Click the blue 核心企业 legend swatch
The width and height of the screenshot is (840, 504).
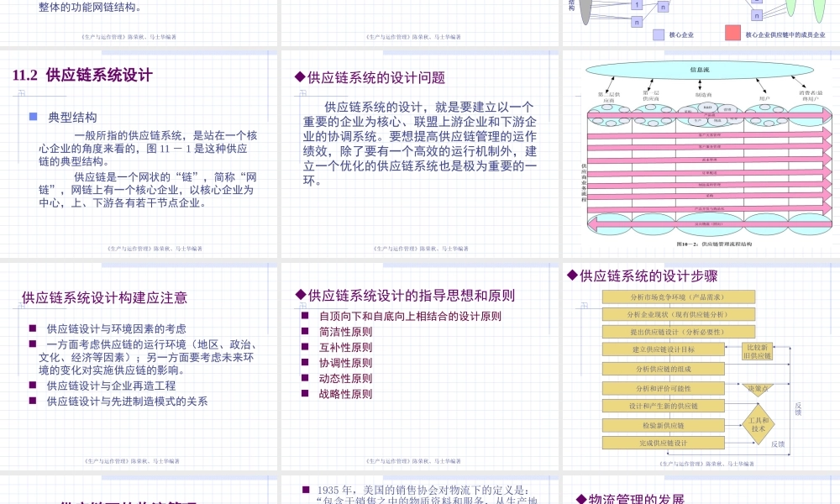[658, 33]
